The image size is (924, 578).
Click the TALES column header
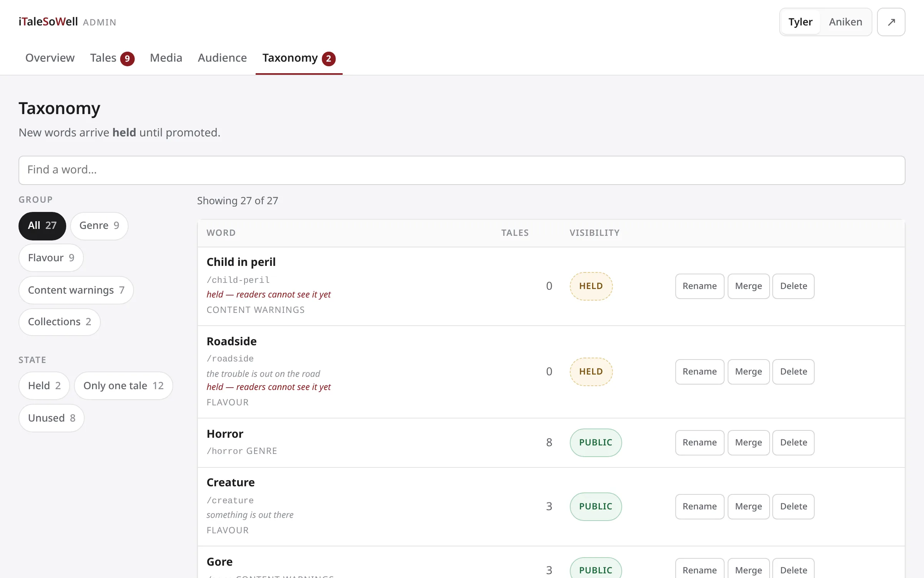click(515, 233)
